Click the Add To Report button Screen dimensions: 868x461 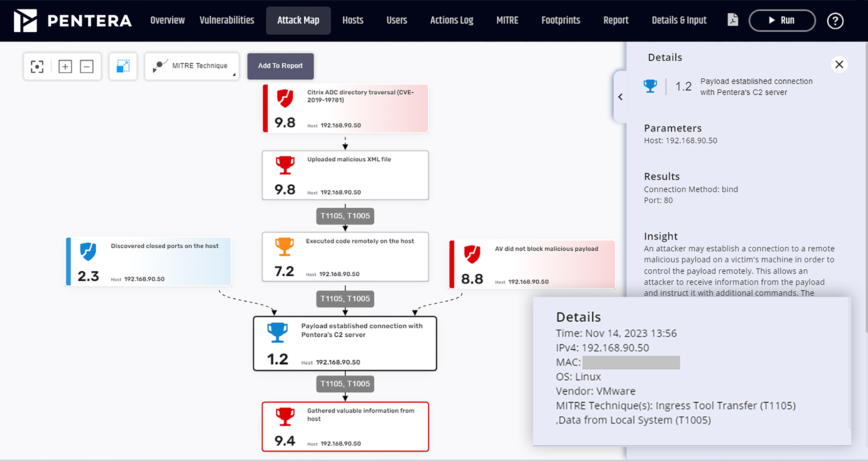(x=280, y=66)
